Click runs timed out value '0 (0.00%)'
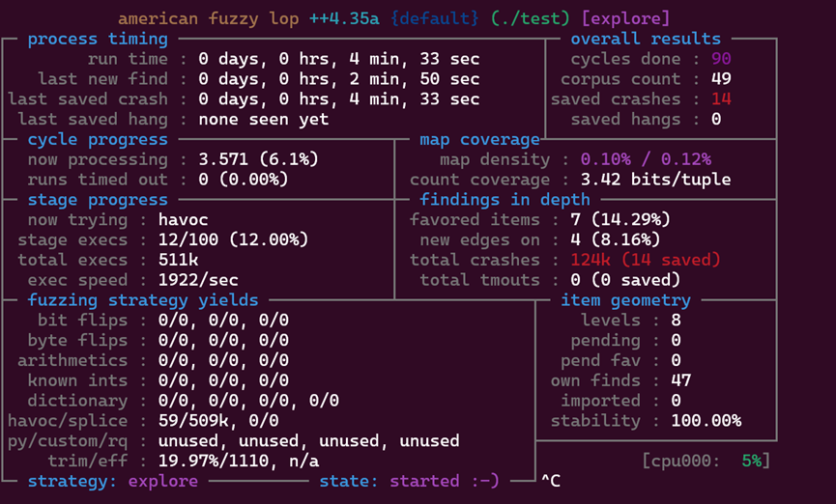The width and height of the screenshot is (836, 504). pyautogui.click(x=244, y=181)
